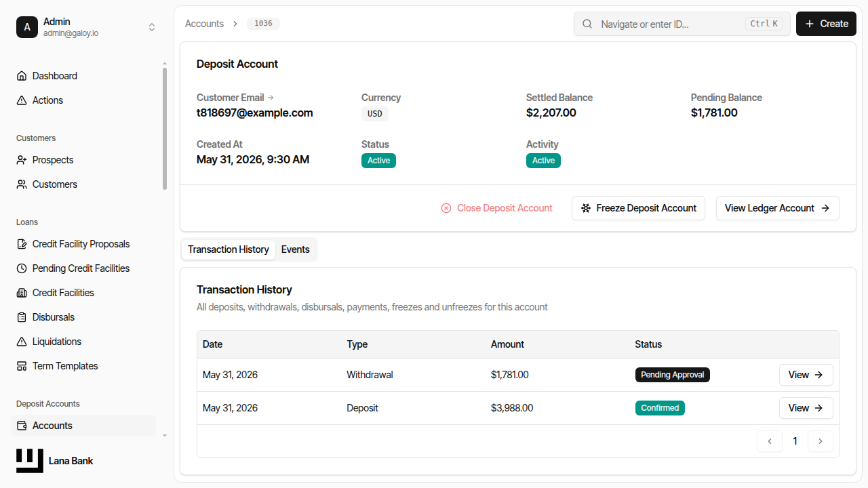Expand the Admin account switcher chevrons
Viewport: 868px width, 488px height.
coord(152,27)
